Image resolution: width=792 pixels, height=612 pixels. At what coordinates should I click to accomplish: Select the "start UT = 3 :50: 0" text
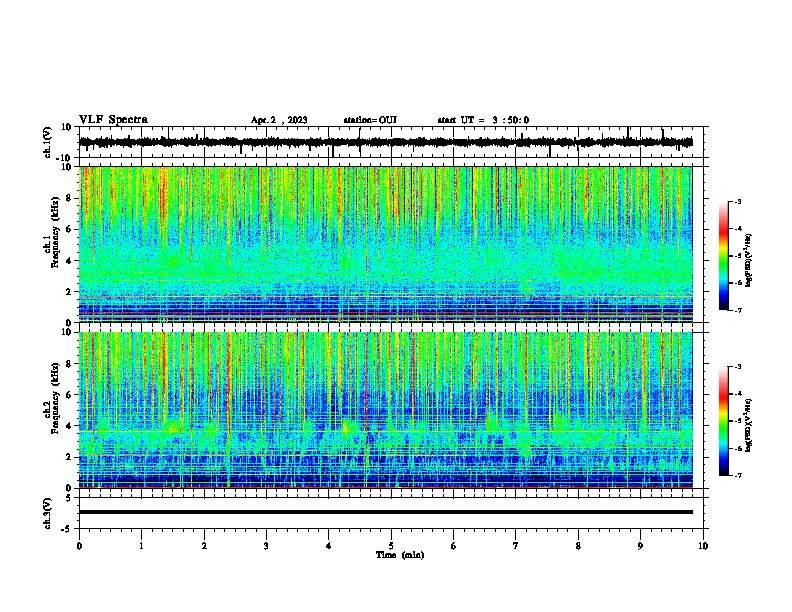483,120
